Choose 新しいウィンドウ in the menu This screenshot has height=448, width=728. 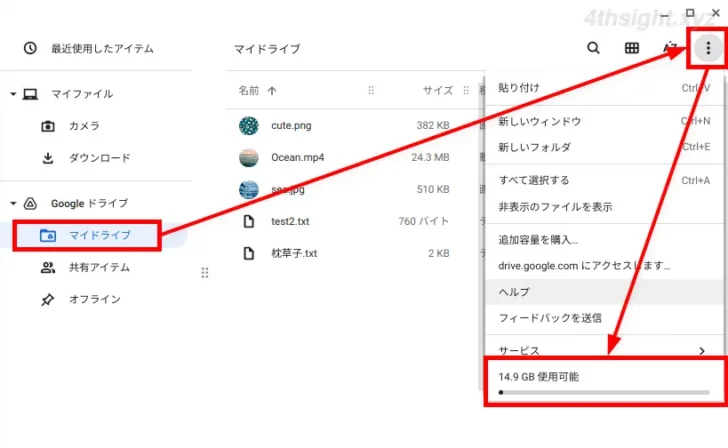(x=603, y=122)
